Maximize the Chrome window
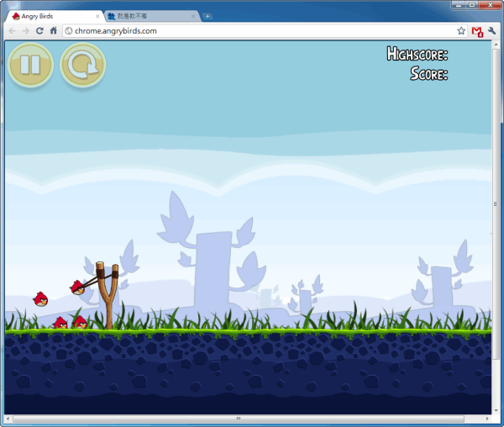The width and height of the screenshot is (504, 427). point(472,5)
